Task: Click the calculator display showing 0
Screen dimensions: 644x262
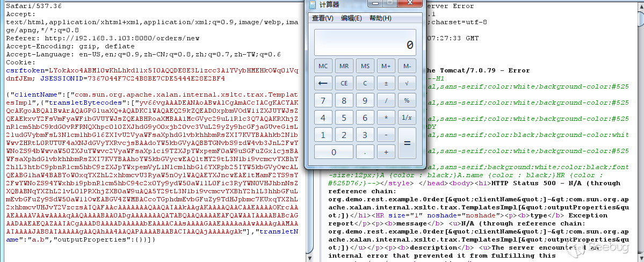Action: pyautogui.click(x=365, y=42)
